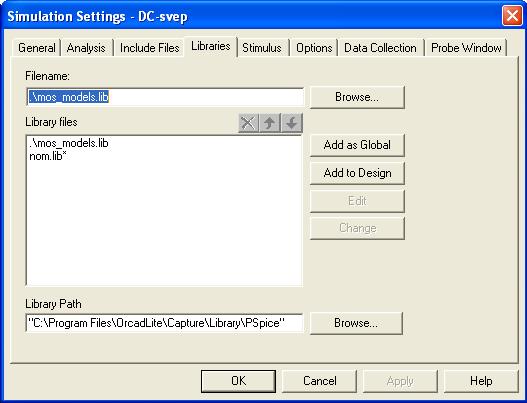Confirm settings with the OK button
The width and height of the screenshot is (527, 403).
tap(238, 381)
